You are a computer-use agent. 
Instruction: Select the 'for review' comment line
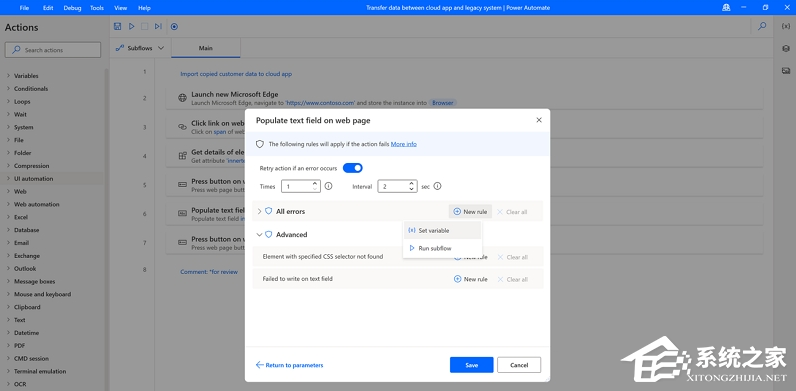pyautogui.click(x=209, y=272)
